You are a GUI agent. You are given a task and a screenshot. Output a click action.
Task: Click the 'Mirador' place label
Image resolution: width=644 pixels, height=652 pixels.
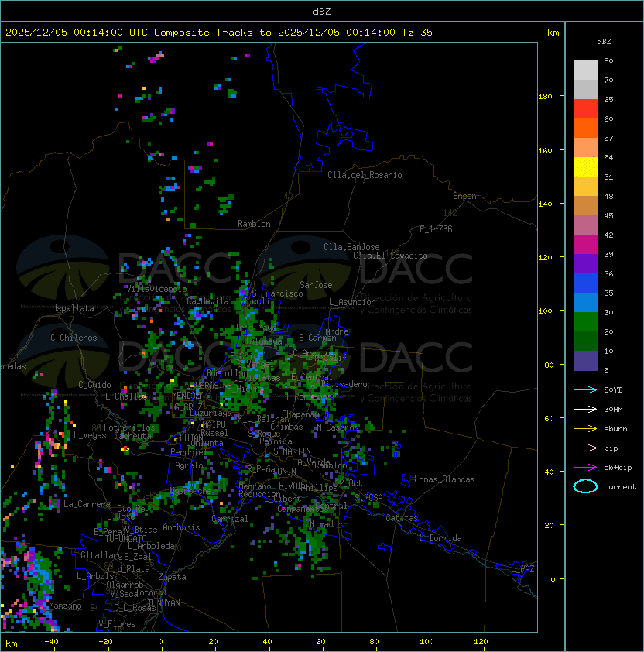coord(327,524)
